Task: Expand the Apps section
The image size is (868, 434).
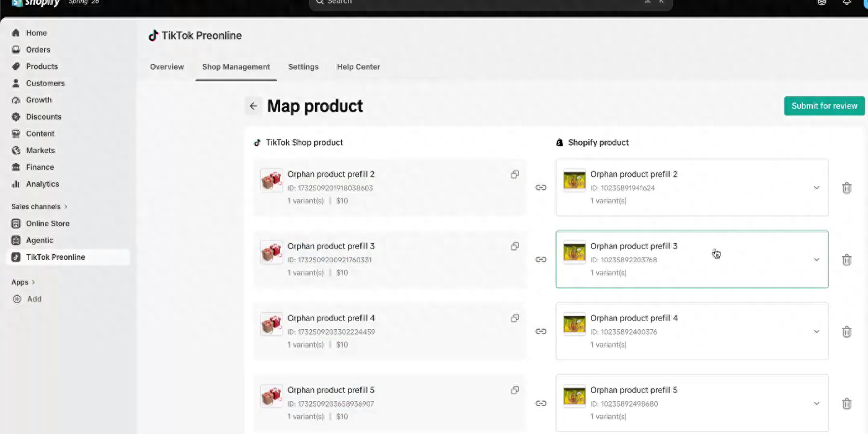Action: [24, 282]
